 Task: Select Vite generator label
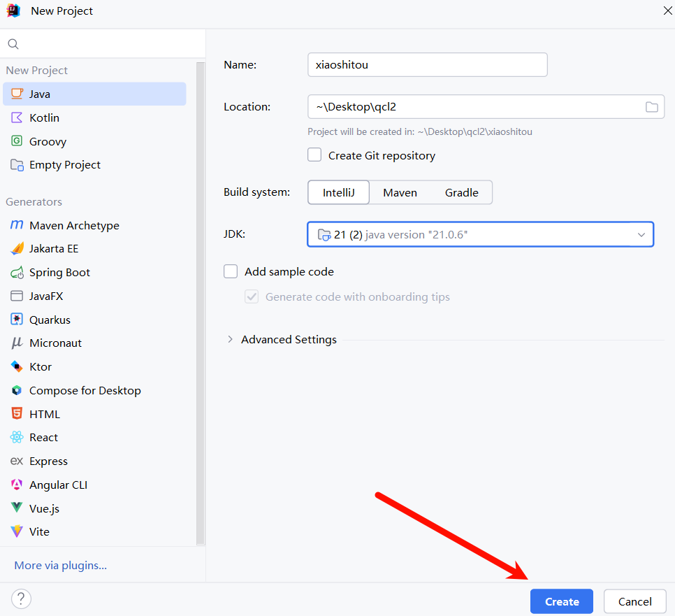coord(39,531)
